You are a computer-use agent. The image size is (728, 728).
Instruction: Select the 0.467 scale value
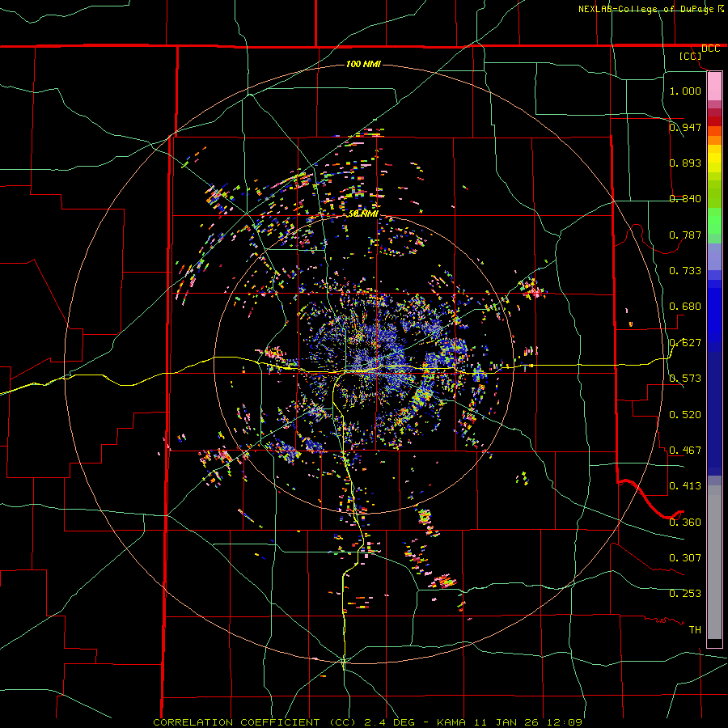(x=685, y=450)
